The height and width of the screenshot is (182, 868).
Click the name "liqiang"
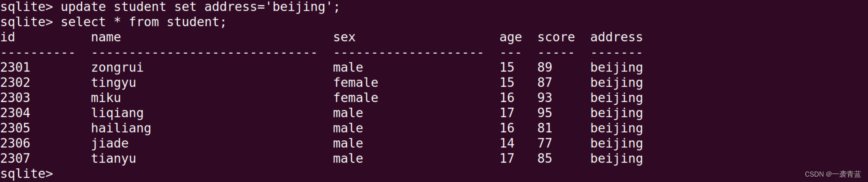[x=117, y=113]
